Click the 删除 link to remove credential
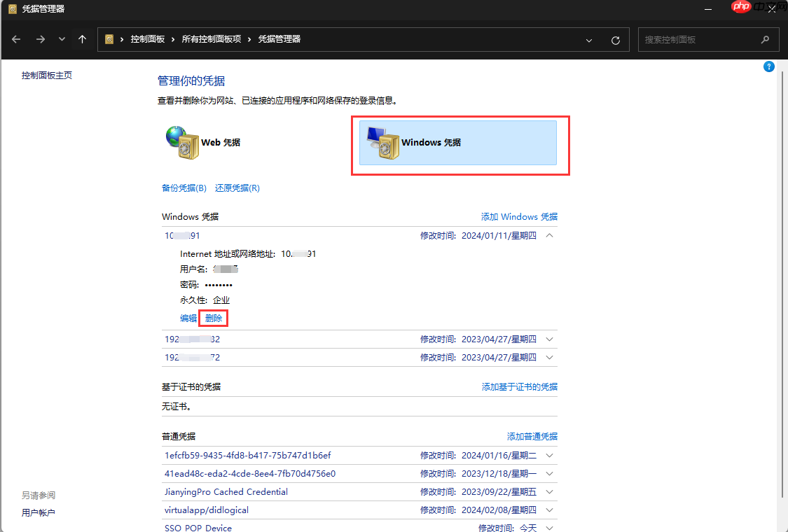The width and height of the screenshot is (788, 532). pyautogui.click(x=213, y=317)
